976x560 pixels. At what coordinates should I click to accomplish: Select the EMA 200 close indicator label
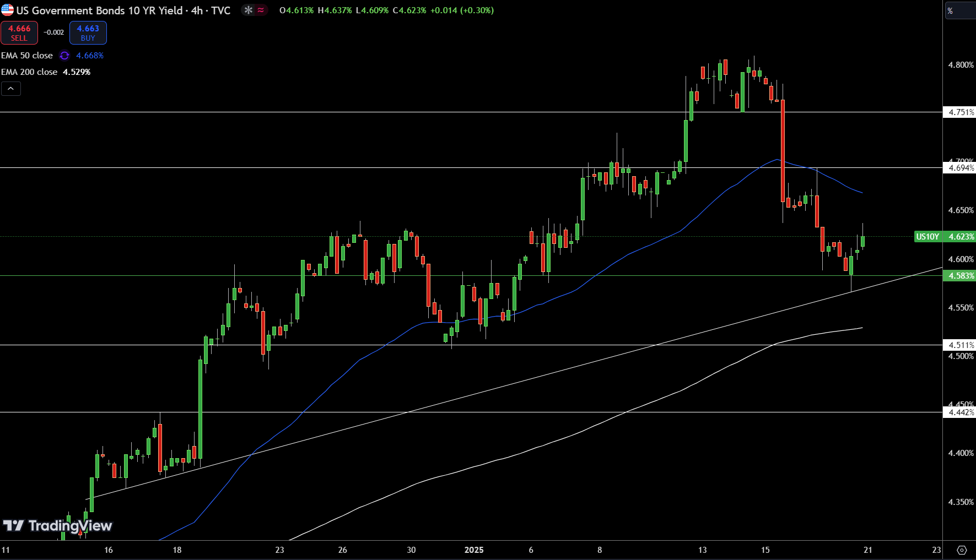point(29,72)
